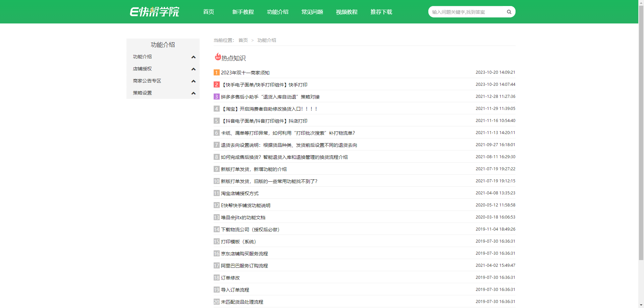
Task: Click the scrollbar down arrow
Action: point(641,305)
